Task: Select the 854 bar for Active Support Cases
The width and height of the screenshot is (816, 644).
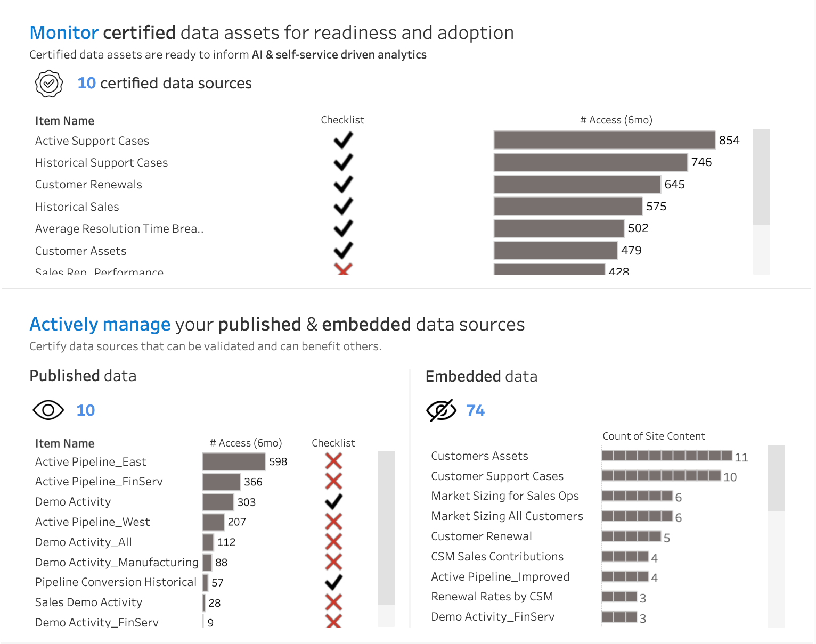Action: [x=604, y=141]
